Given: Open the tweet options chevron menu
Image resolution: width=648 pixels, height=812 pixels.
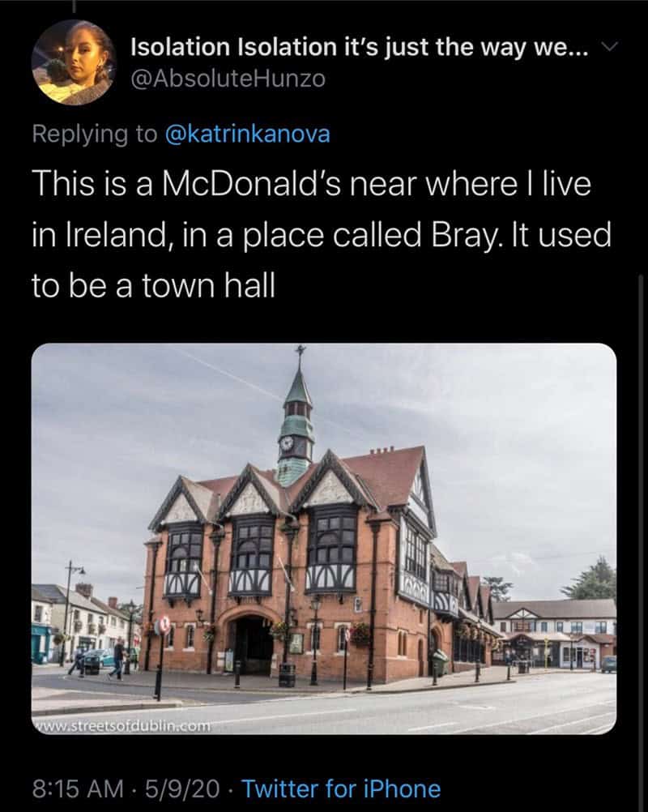Looking at the screenshot, I should point(612,47).
